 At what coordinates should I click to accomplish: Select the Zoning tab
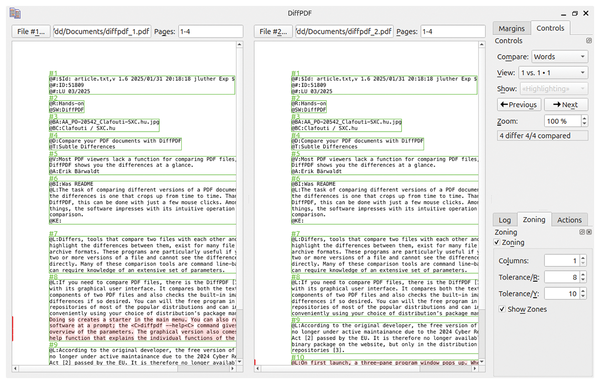534,220
